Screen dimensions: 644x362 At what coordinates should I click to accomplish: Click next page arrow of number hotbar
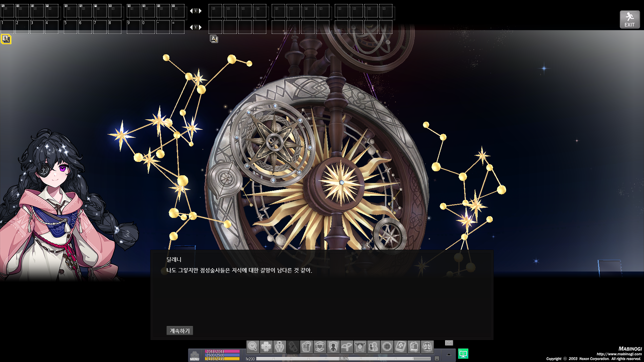pyautogui.click(x=200, y=27)
